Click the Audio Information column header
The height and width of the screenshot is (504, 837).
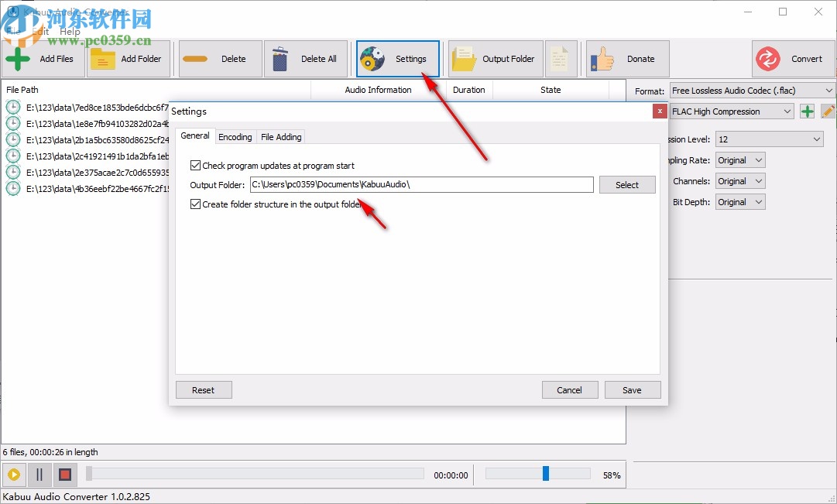pyautogui.click(x=379, y=90)
